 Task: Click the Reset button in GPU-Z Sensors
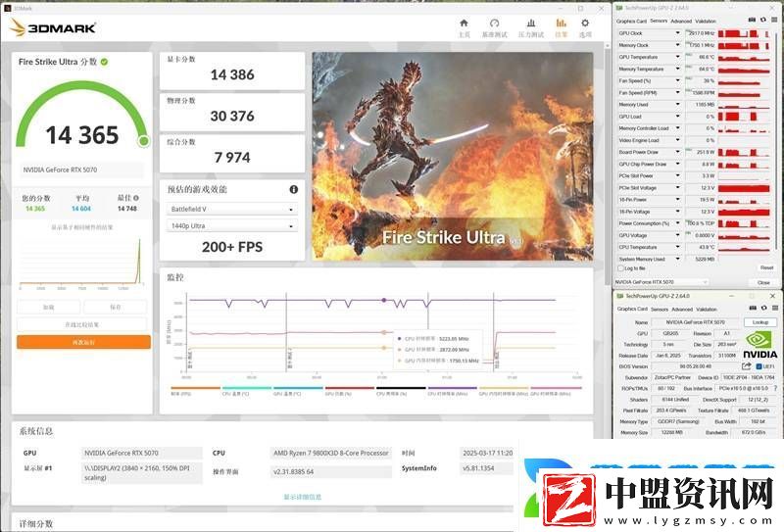(766, 268)
